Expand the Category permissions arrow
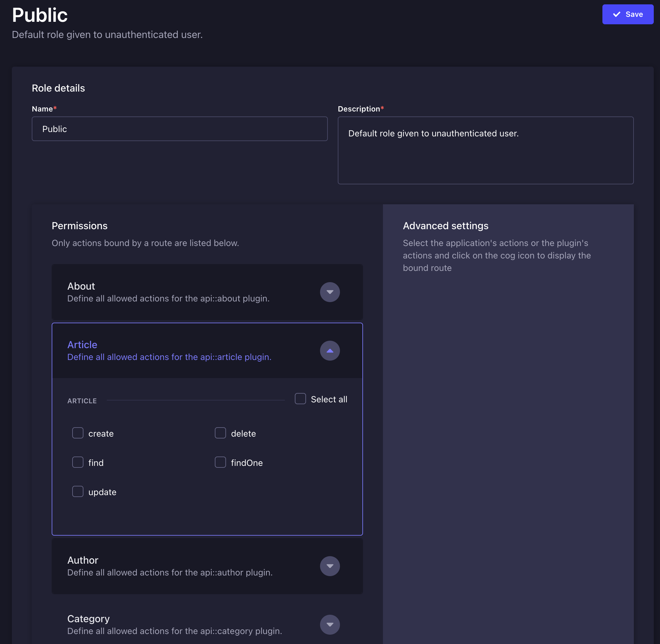The image size is (660, 644). pyautogui.click(x=330, y=624)
